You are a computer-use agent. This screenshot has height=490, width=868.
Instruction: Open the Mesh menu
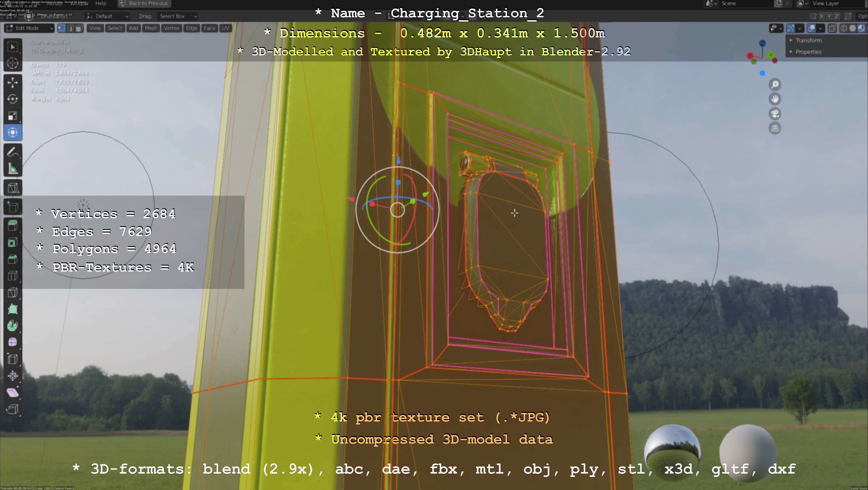coord(151,28)
